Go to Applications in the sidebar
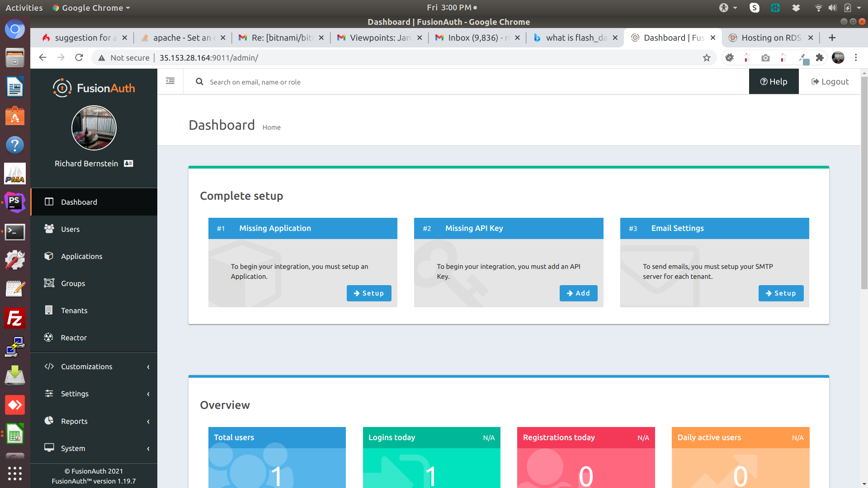The width and height of the screenshot is (868, 488). click(94, 256)
